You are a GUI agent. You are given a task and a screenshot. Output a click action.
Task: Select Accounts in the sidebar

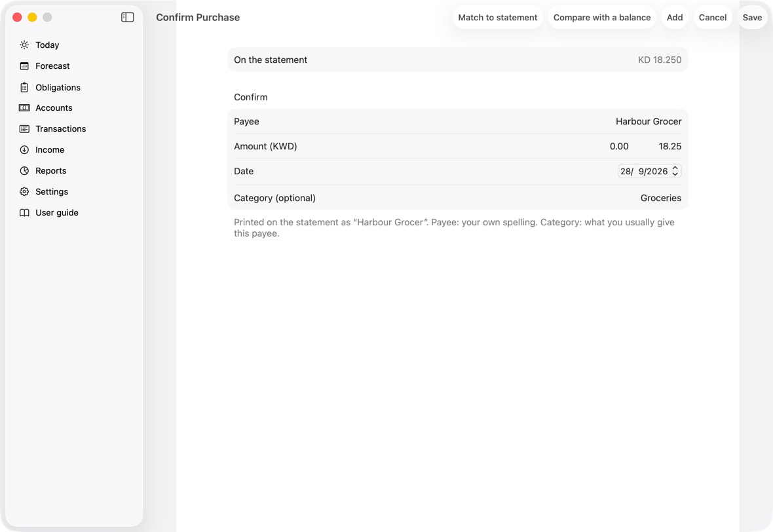(54, 108)
